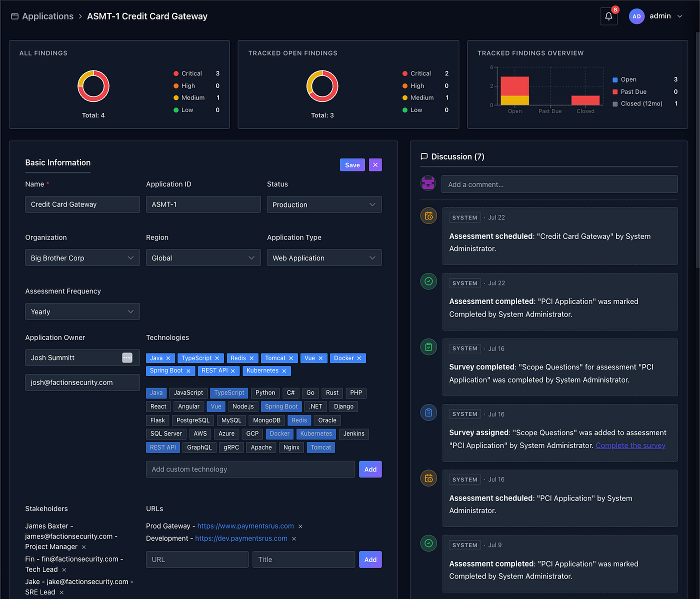This screenshot has width=700, height=599.
Task: Click the Add a comment field
Action: 559,184
